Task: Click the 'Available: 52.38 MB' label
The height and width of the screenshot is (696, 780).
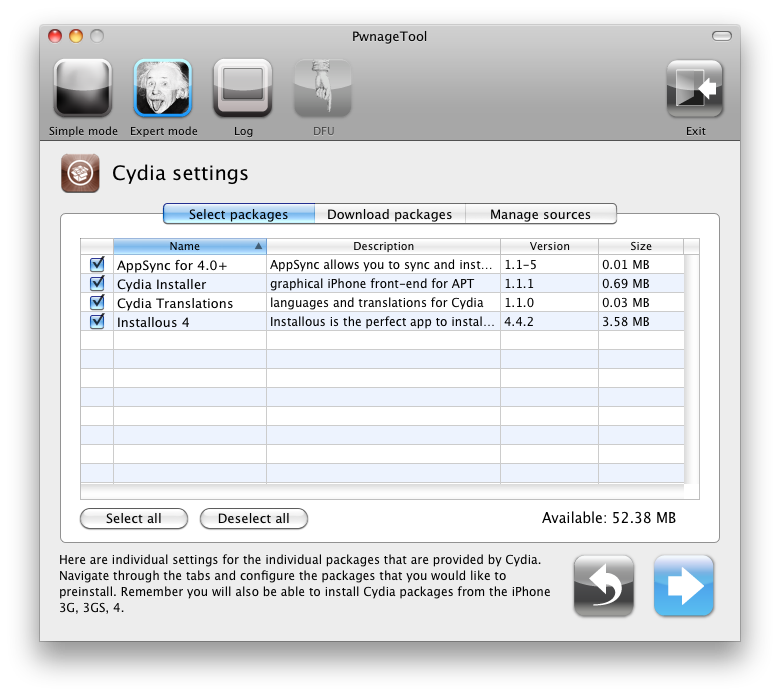Action: point(609,518)
